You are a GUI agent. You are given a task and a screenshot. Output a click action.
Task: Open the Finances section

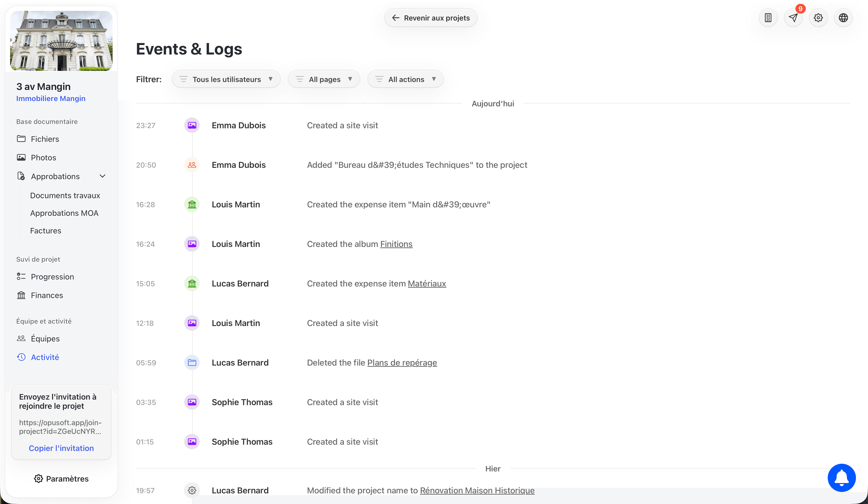(47, 295)
